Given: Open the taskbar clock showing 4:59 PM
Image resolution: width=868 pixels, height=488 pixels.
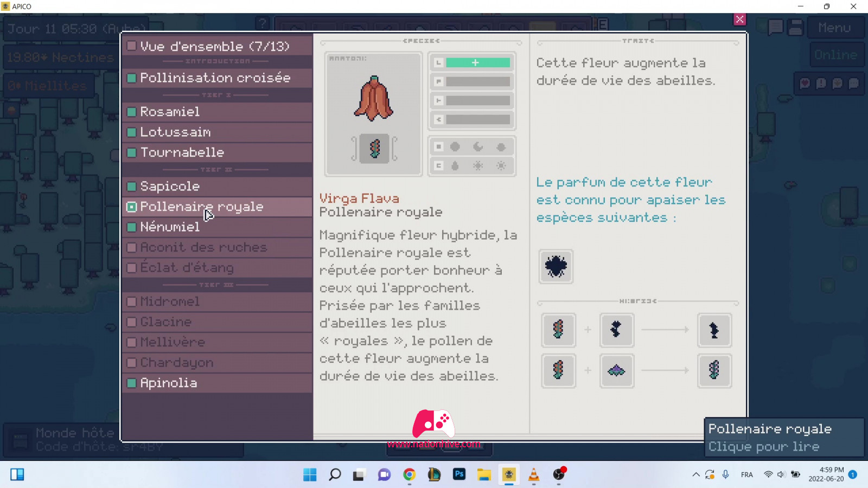Looking at the screenshot, I should pos(826,474).
